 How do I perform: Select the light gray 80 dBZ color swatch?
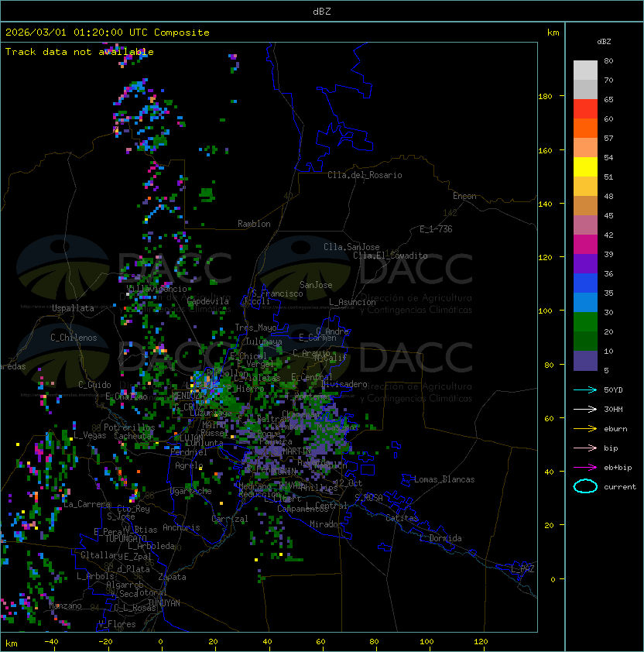(x=585, y=70)
